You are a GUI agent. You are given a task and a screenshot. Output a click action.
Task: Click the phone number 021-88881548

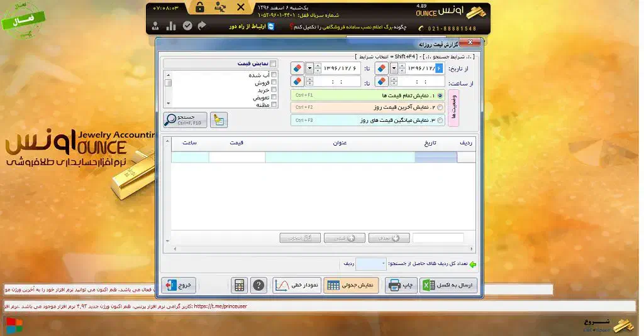tap(452, 28)
